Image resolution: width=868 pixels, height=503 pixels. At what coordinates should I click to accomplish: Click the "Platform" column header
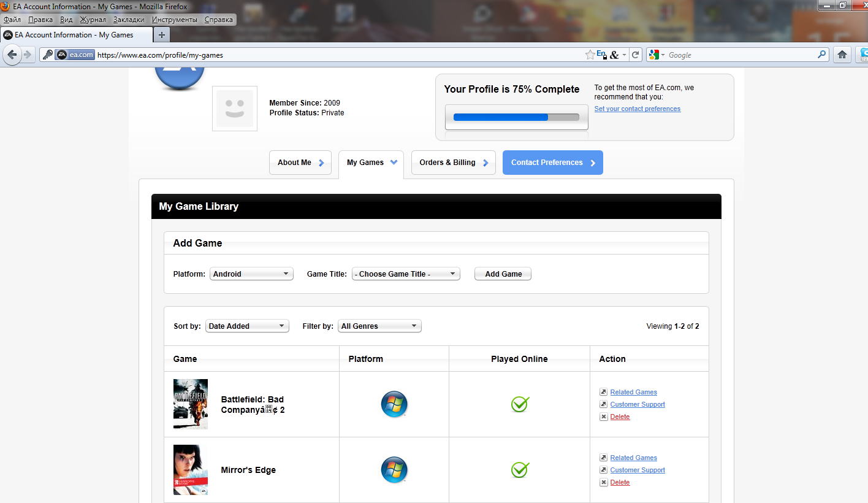click(x=366, y=359)
